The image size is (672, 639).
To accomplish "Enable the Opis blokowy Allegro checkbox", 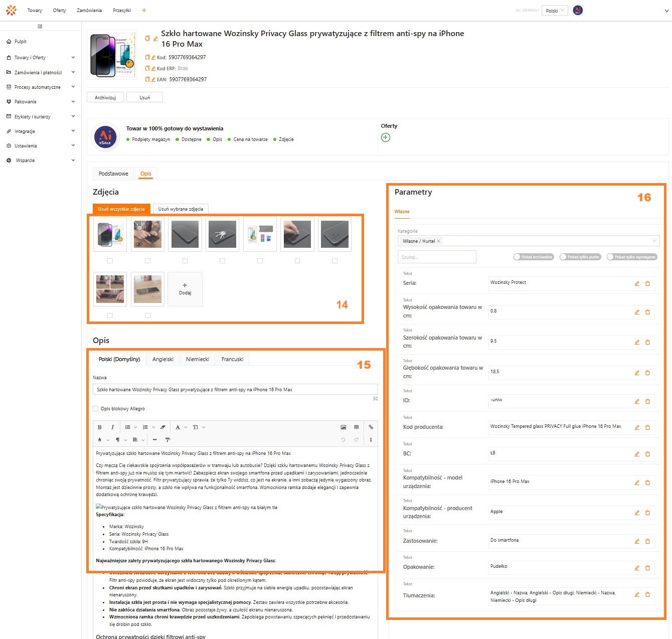I will 96,409.
